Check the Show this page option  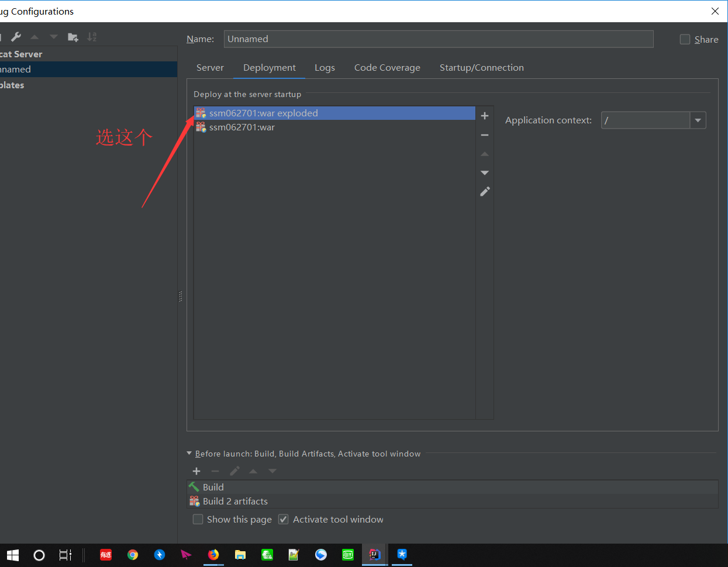click(x=198, y=519)
